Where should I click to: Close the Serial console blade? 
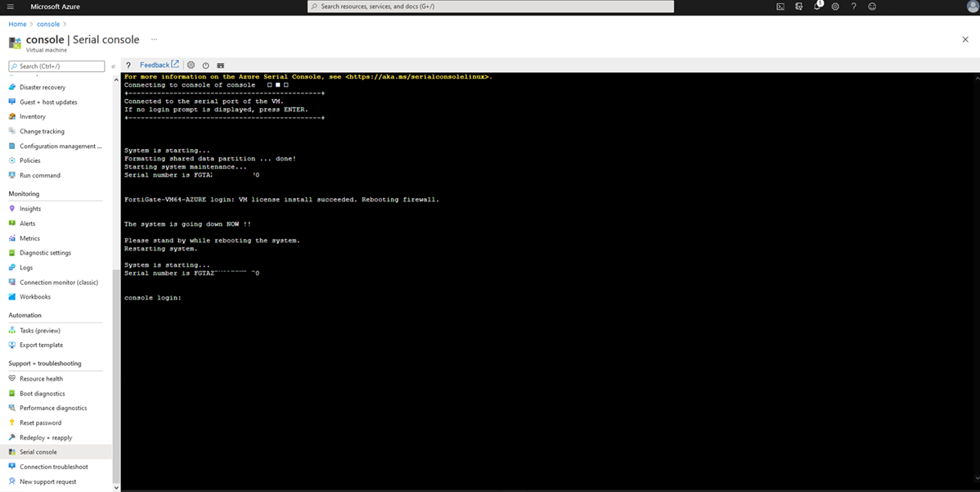click(965, 39)
